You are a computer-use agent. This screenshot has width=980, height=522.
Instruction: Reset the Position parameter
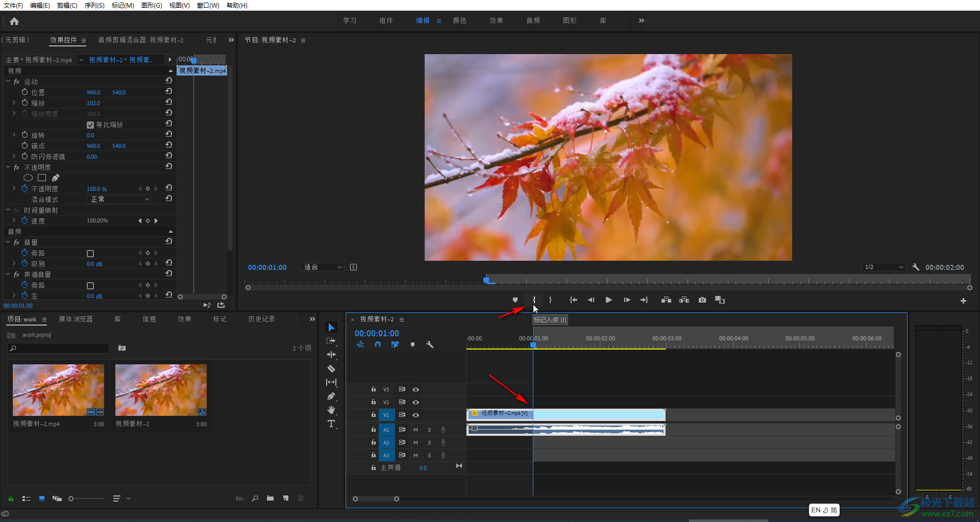[169, 91]
